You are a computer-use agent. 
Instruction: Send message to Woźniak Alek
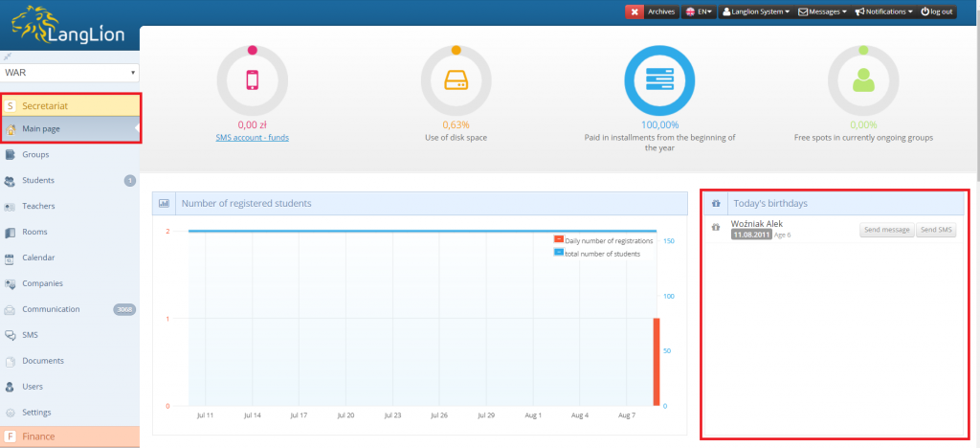point(885,230)
